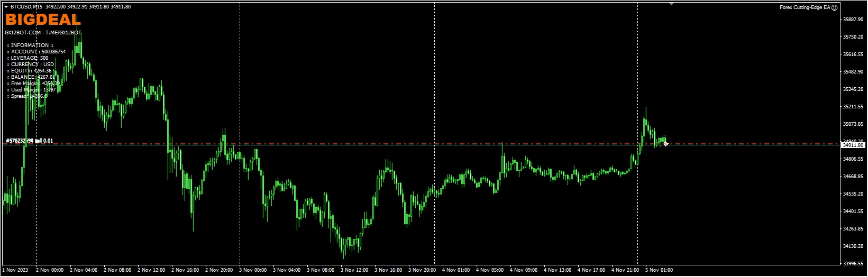Click the 2 Nov 08:00 time label

pyautogui.click(x=117, y=270)
